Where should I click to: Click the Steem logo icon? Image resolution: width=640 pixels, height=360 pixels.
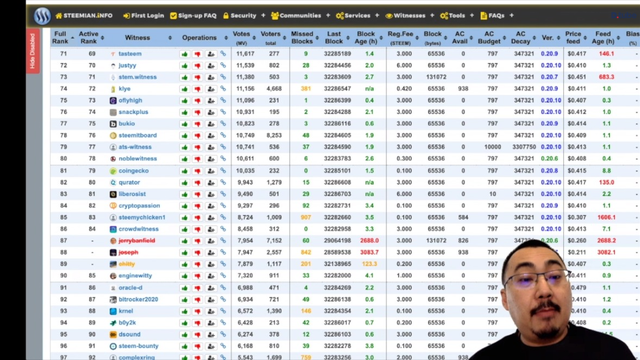coord(42,16)
